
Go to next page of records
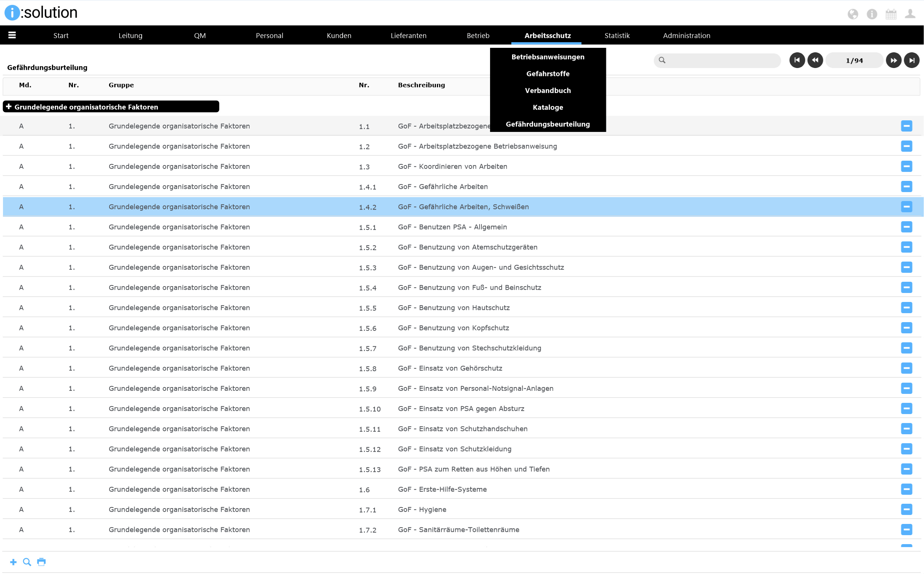(x=893, y=60)
